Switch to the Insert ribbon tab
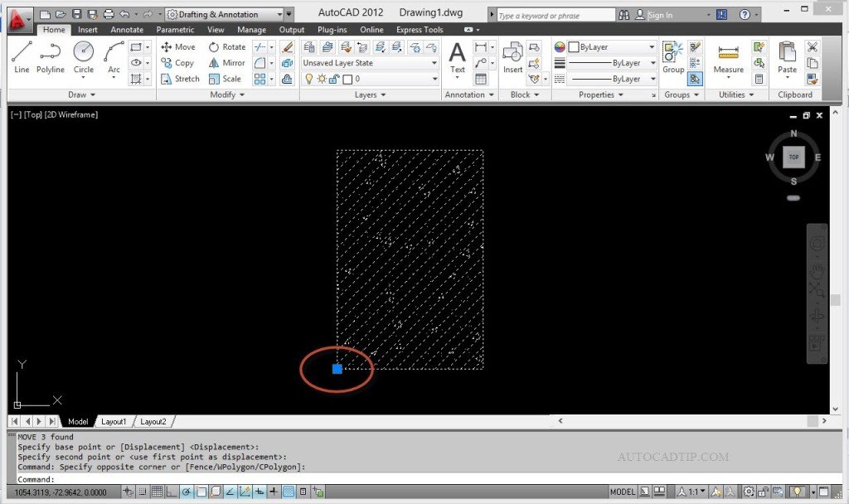Image resolution: width=849 pixels, height=504 pixels. [88, 30]
